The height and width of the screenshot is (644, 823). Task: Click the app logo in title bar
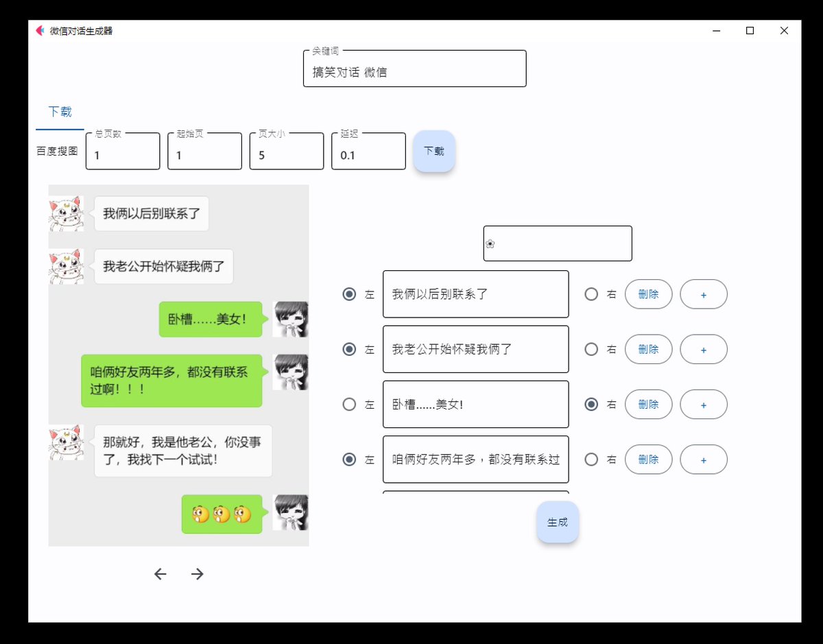[40, 30]
